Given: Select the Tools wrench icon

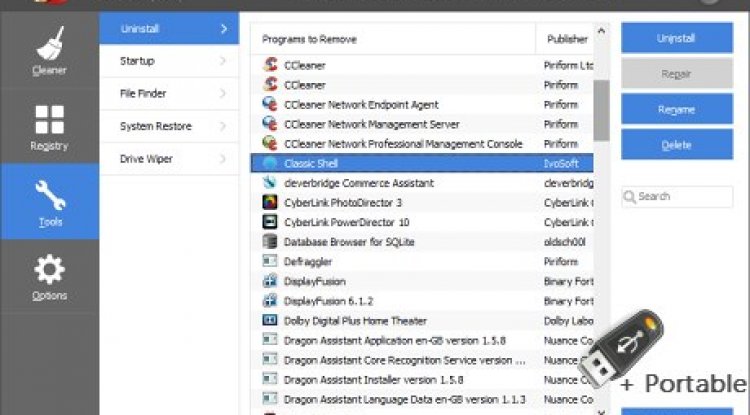Looking at the screenshot, I should coord(49,194).
